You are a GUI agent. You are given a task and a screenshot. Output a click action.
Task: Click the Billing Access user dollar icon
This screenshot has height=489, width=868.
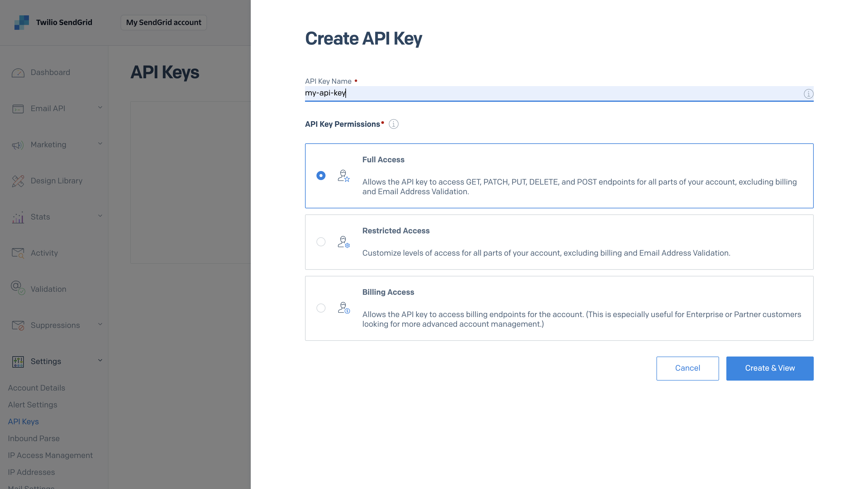coord(344,308)
